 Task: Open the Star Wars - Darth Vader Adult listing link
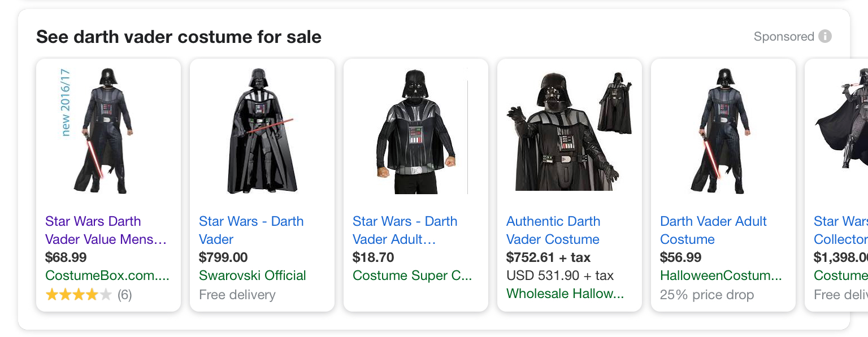coord(405,230)
